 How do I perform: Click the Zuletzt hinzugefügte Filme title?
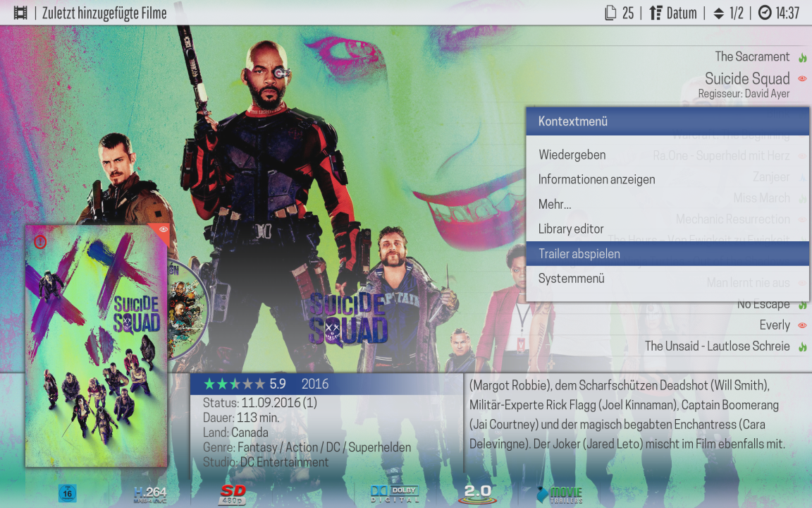coord(104,13)
